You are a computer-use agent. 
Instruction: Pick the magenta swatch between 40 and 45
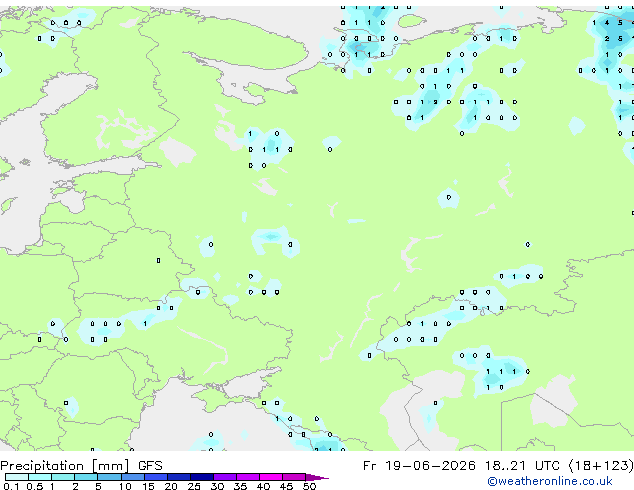(271, 477)
